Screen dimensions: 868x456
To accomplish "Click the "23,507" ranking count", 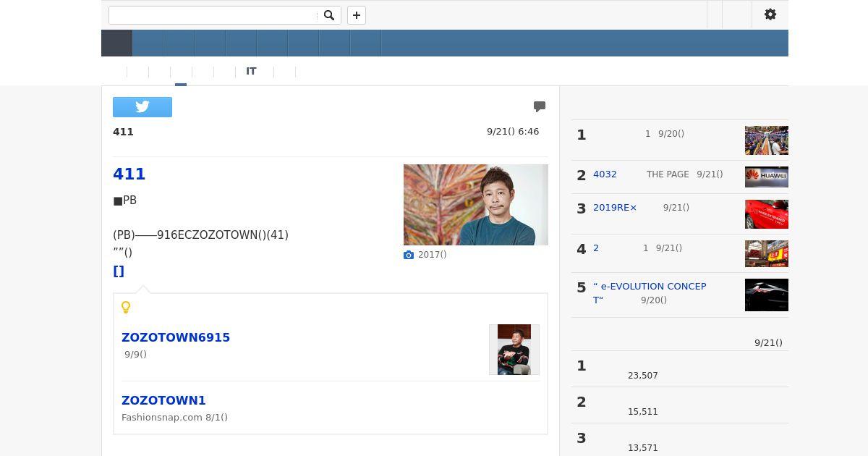I will coord(643,376).
